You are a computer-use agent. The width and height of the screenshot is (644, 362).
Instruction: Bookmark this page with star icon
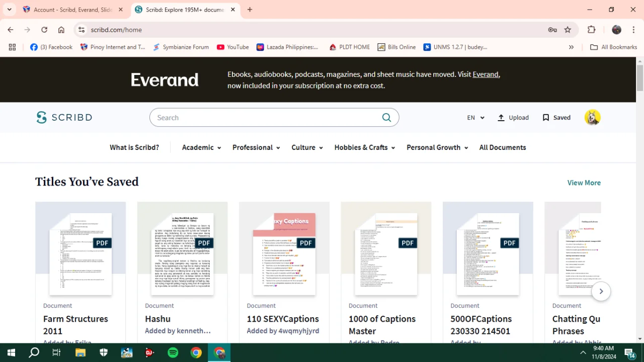(x=568, y=30)
